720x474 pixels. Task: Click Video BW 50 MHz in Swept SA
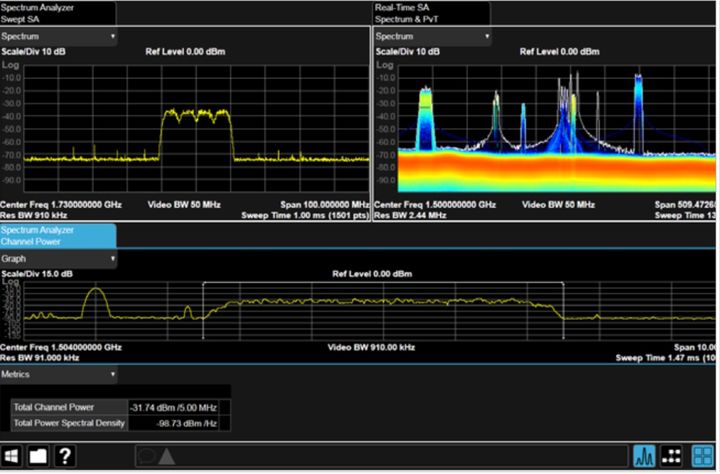pos(184,205)
